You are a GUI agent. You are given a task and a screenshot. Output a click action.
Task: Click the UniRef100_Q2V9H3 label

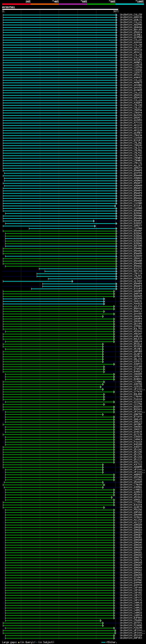(x=131, y=578)
